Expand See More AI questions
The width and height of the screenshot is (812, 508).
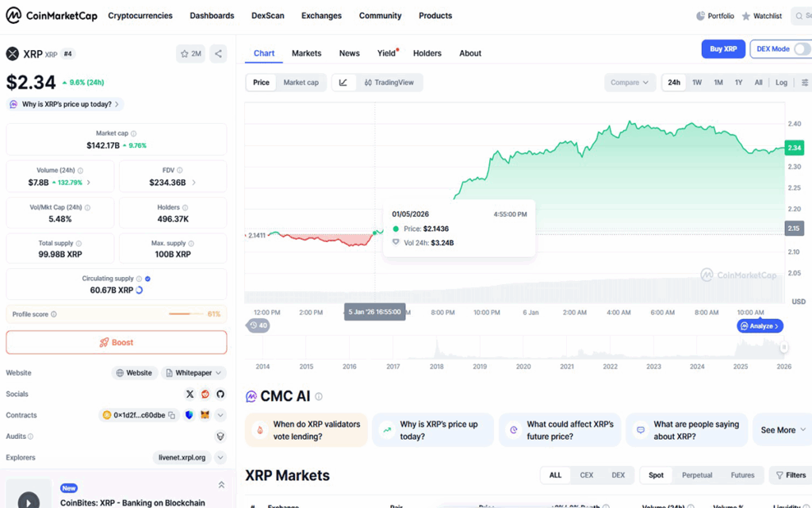pyautogui.click(x=783, y=429)
